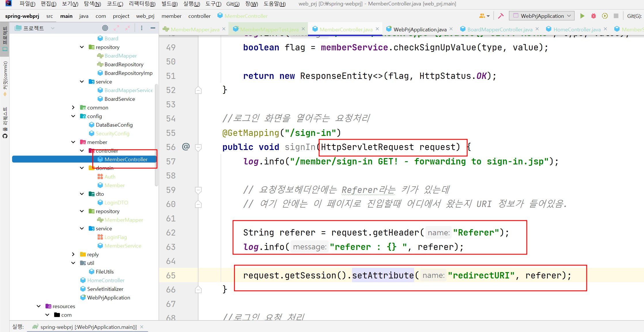
Task: Close HomeController.java tab
Action: pyautogui.click(x=605, y=29)
